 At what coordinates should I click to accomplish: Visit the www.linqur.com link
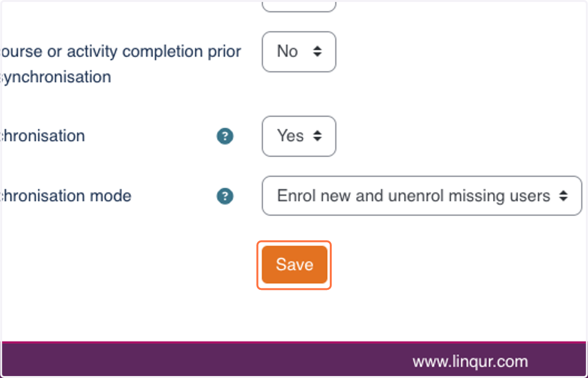tap(470, 362)
